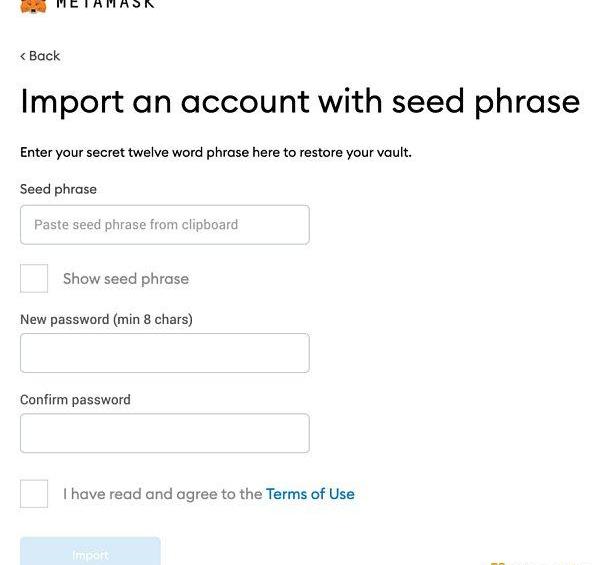This screenshot has height=565, width=600.
Task: Enable the Show seed phrase checkbox
Action: pyautogui.click(x=34, y=278)
